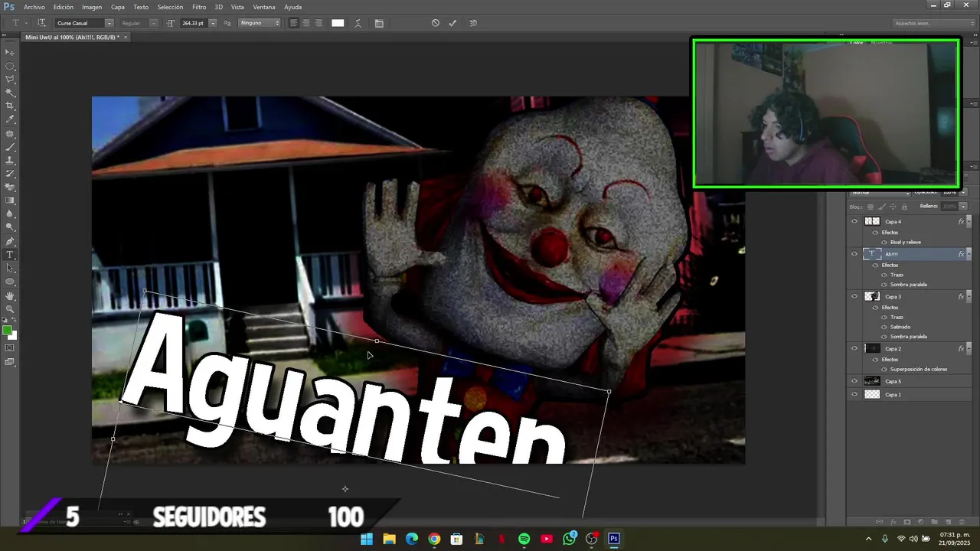Select the Blur tool
The image size is (980, 551).
pos(10,214)
